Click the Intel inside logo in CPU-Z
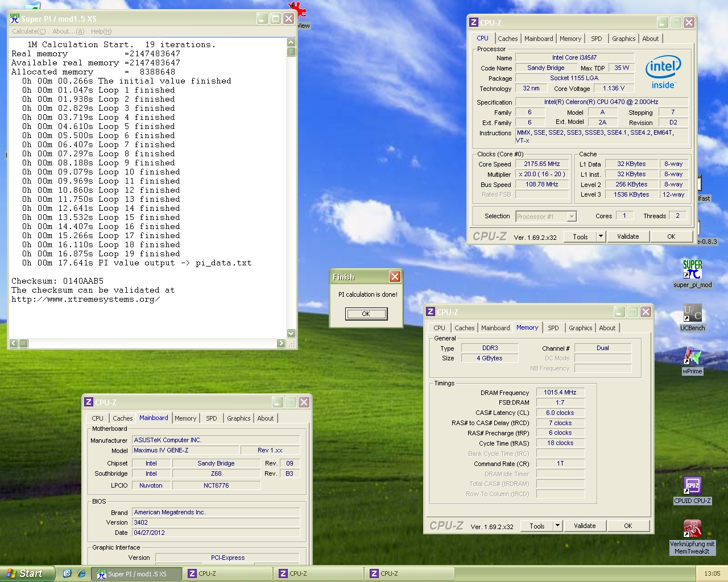 point(663,72)
